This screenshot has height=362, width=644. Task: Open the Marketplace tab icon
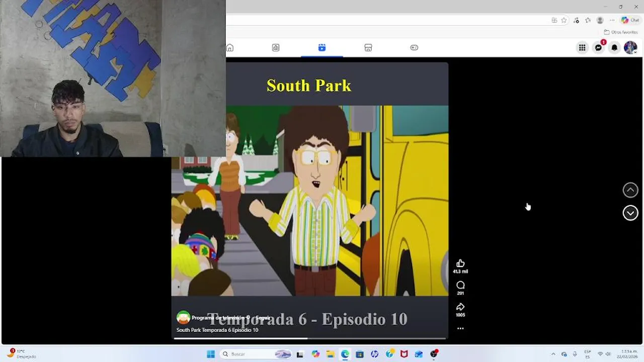click(368, 48)
